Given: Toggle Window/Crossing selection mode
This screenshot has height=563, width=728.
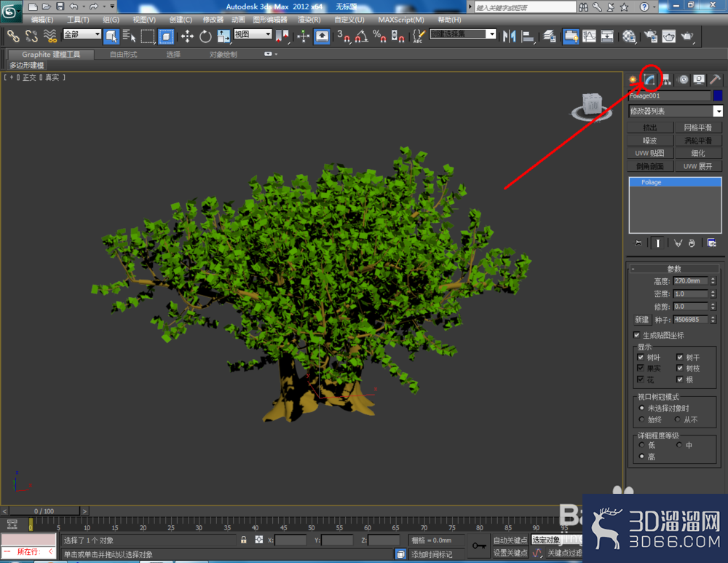Looking at the screenshot, I should coord(166,36).
